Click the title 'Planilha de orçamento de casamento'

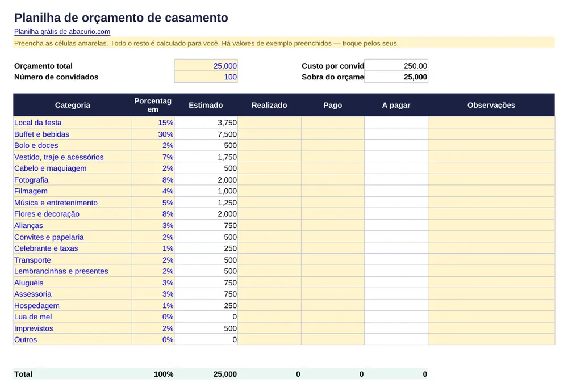coord(121,18)
